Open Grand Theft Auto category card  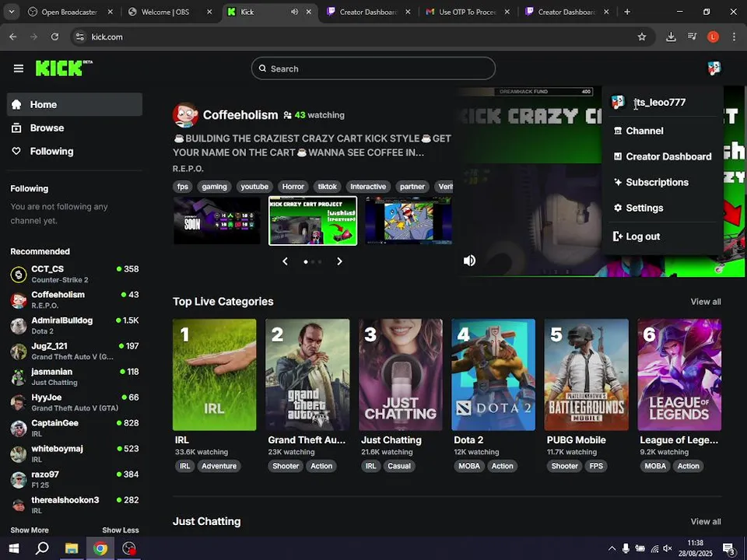click(307, 375)
